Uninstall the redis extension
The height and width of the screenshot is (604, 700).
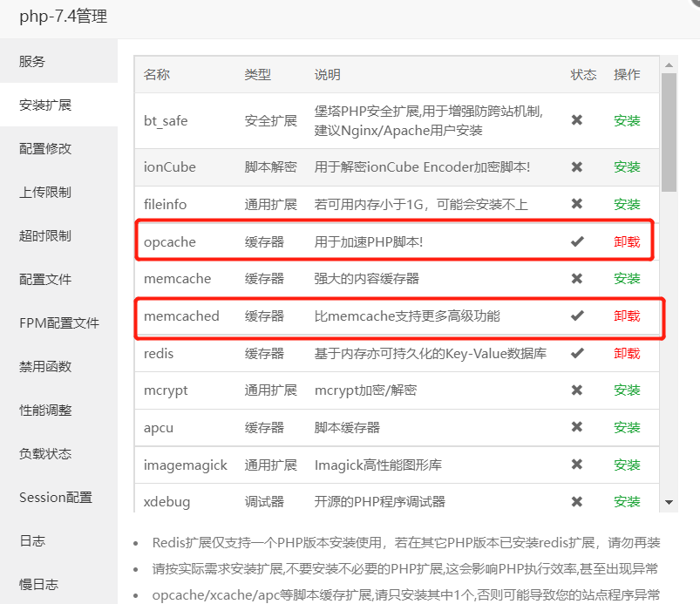coord(627,354)
